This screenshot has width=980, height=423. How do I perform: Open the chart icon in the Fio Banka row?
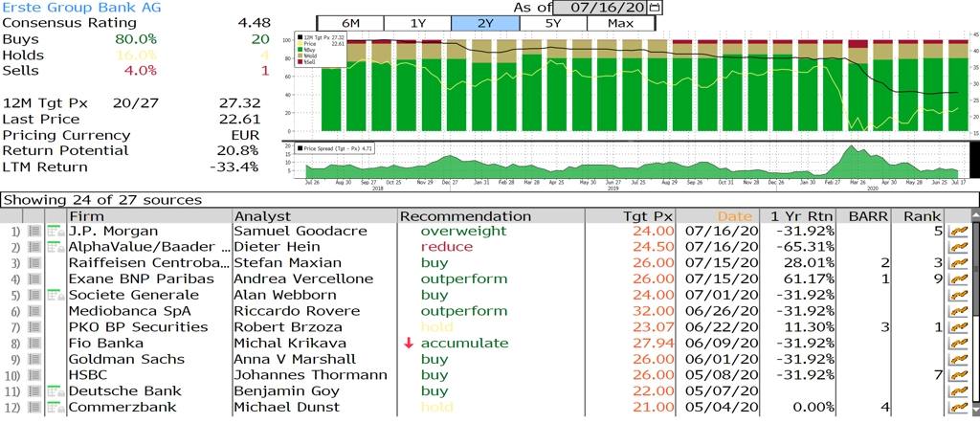point(957,344)
